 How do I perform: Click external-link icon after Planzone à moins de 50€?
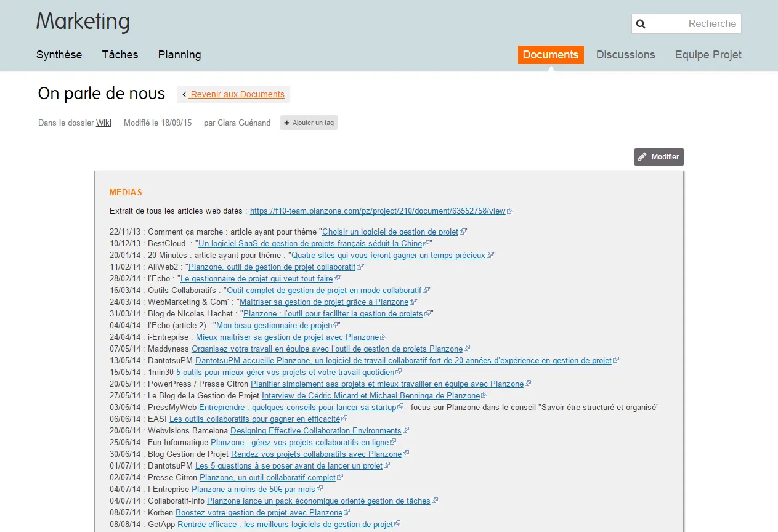click(319, 490)
